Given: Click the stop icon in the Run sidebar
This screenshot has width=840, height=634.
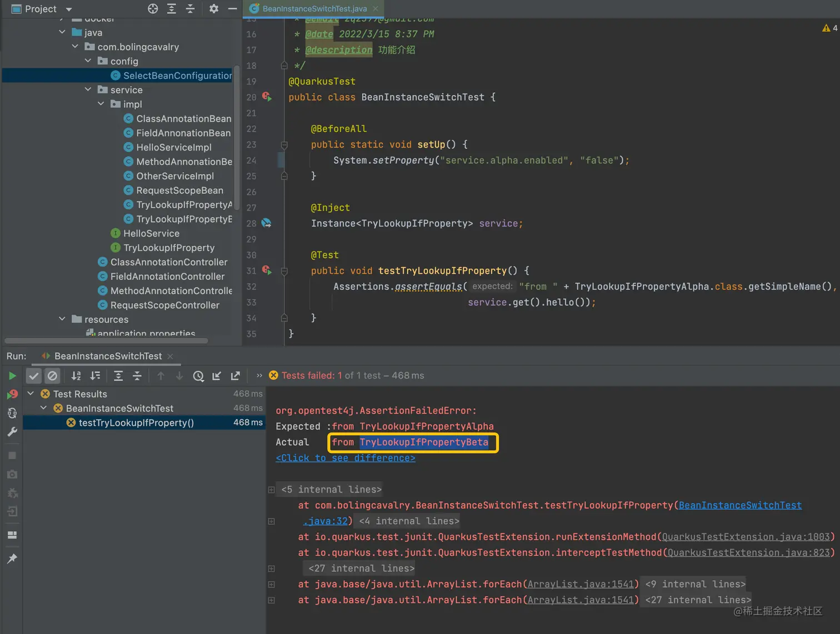Looking at the screenshot, I should point(12,455).
